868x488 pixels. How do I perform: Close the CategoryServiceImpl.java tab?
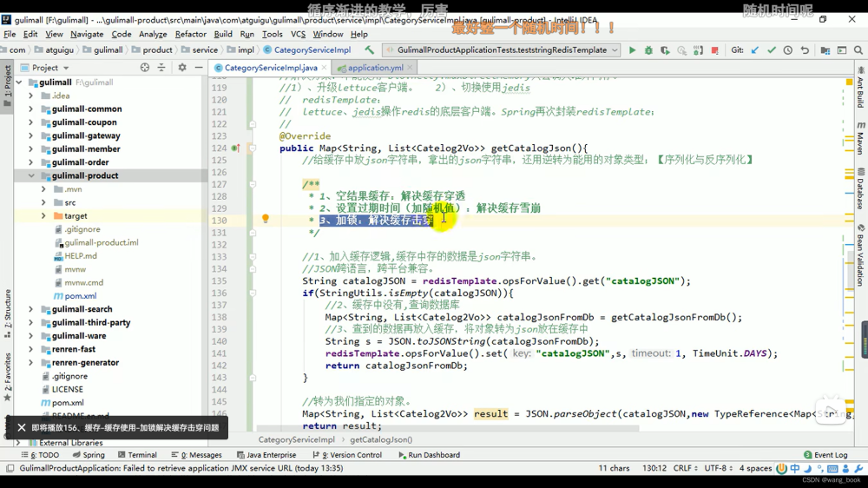click(x=325, y=68)
